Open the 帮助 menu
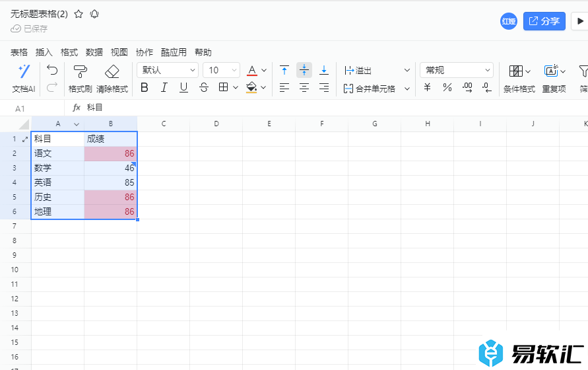The image size is (588, 370). 203,52
